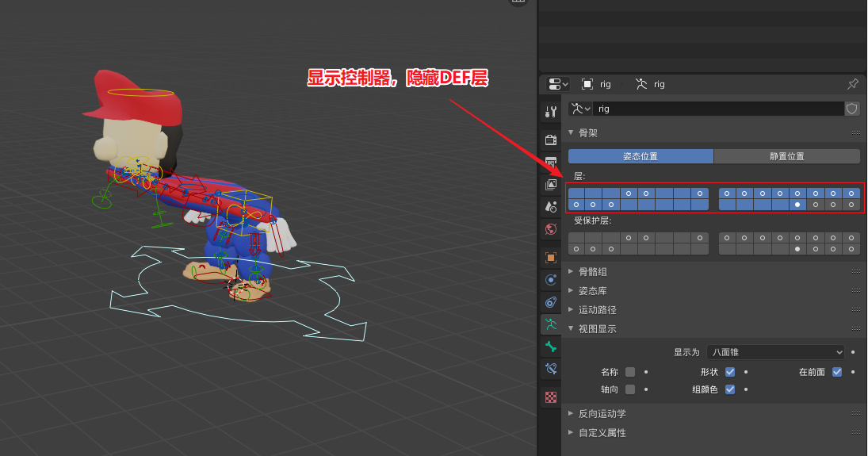The width and height of the screenshot is (868, 456).
Task: Select the 静置位置 button
Action: tap(786, 156)
